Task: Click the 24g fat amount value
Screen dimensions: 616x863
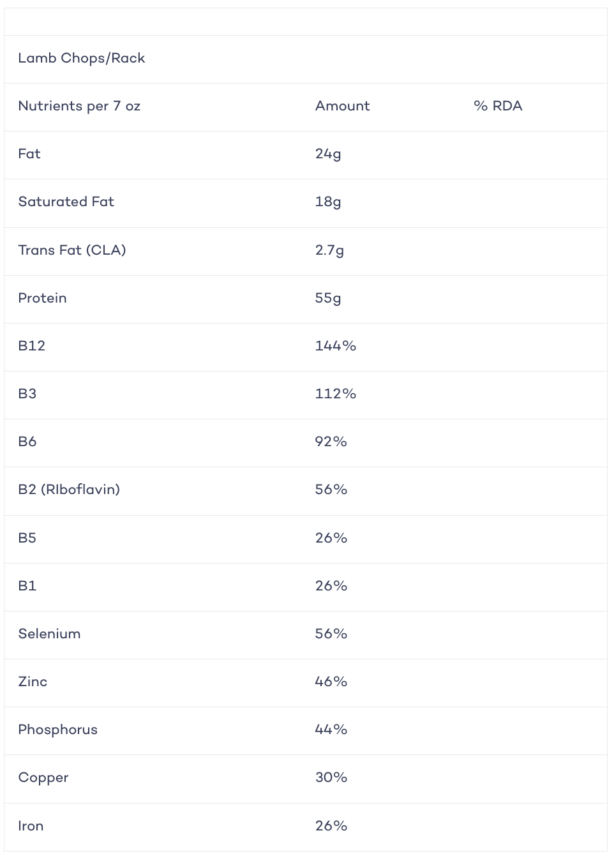Action: [328, 154]
